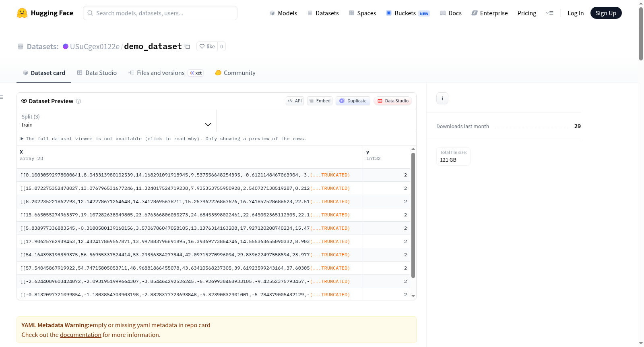Click the Sign Up button
This screenshot has height=347, width=644.
tap(606, 13)
